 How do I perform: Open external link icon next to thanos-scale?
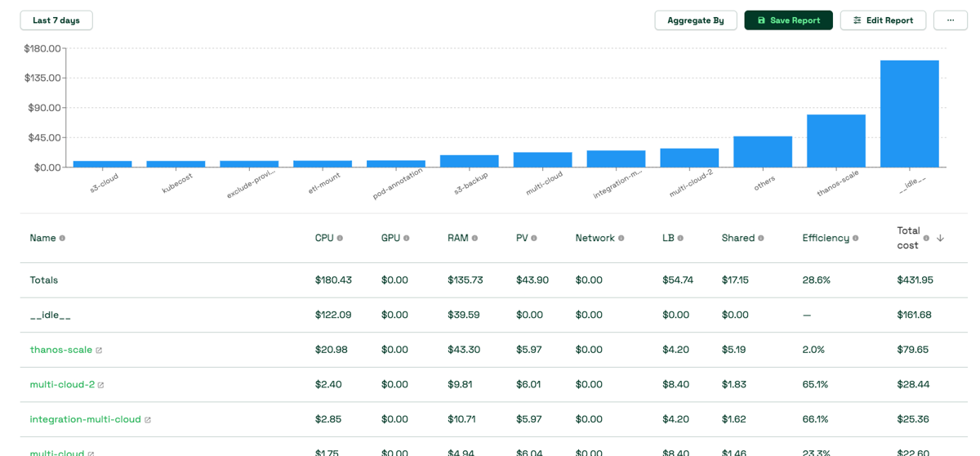point(99,351)
